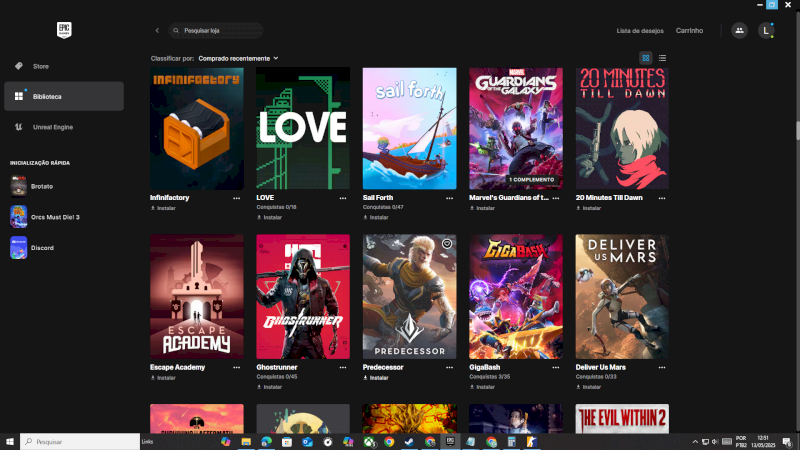Open the Infinifactory cover thumbnail
The width and height of the screenshot is (800, 450).
(197, 129)
